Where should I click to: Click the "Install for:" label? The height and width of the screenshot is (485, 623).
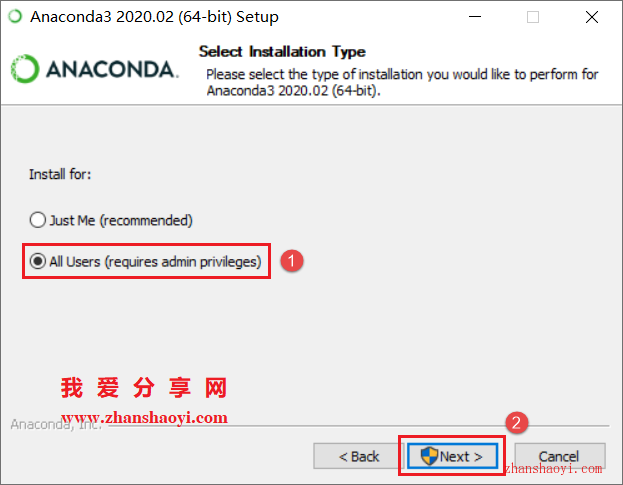[x=60, y=174]
